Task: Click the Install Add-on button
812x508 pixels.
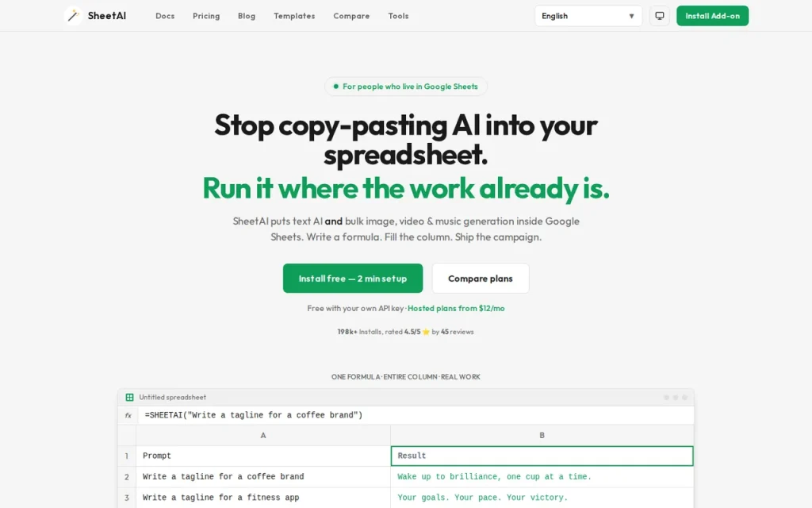Action: pyautogui.click(x=713, y=16)
